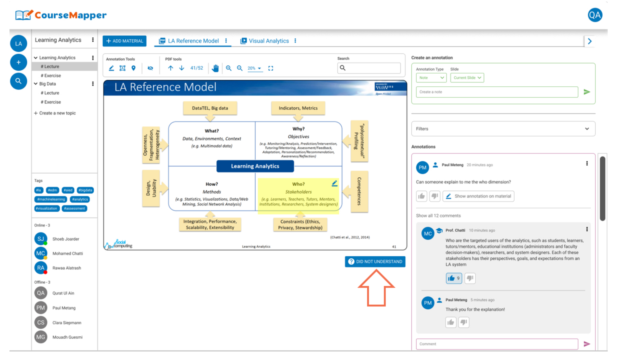Open the Annotation Type Note dropdown
The height and width of the screenshot is (364, 618).
[431, 78]
